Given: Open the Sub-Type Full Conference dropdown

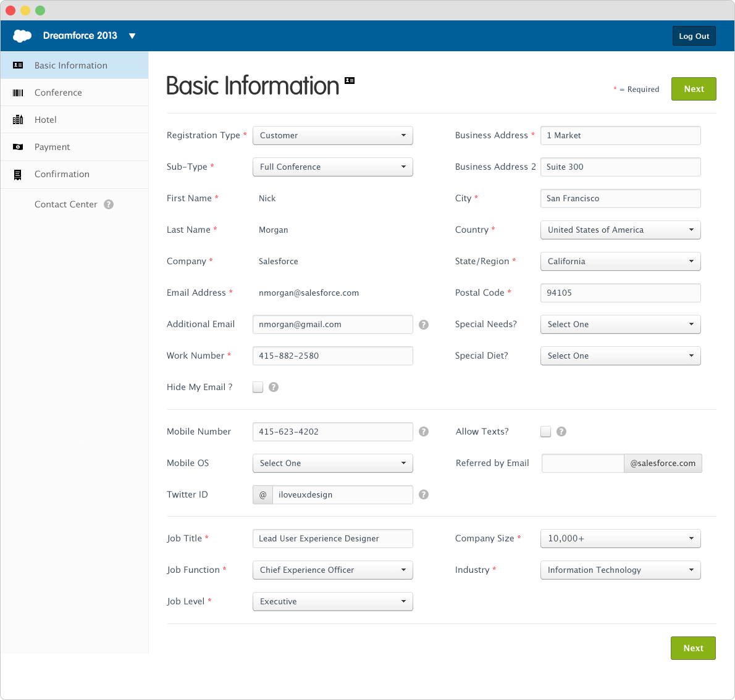Looking at the screenshot, I should (x=333, y=167).
